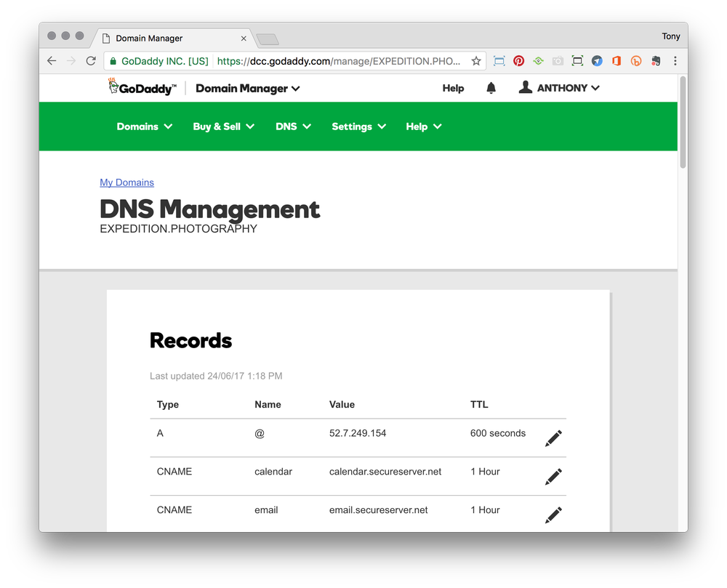Image resolution: width=727 pixels, height=588 pixels.
Task: Click the green eye extension icon
Action: coord(538,61)
